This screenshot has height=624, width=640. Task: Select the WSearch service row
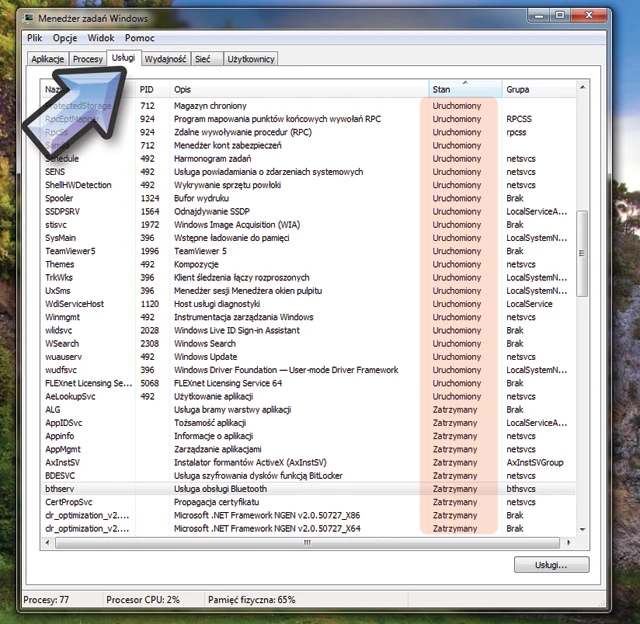tap(308, 344)
